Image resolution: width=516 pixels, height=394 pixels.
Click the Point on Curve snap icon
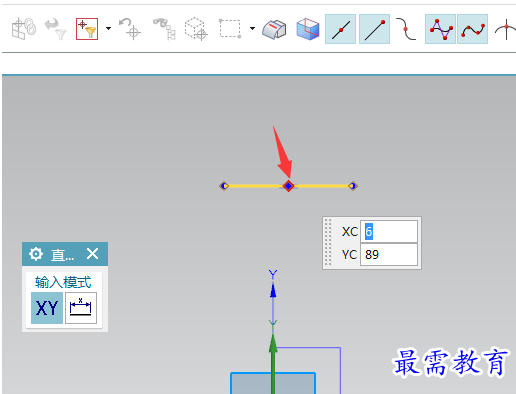[x=406, y=29]
